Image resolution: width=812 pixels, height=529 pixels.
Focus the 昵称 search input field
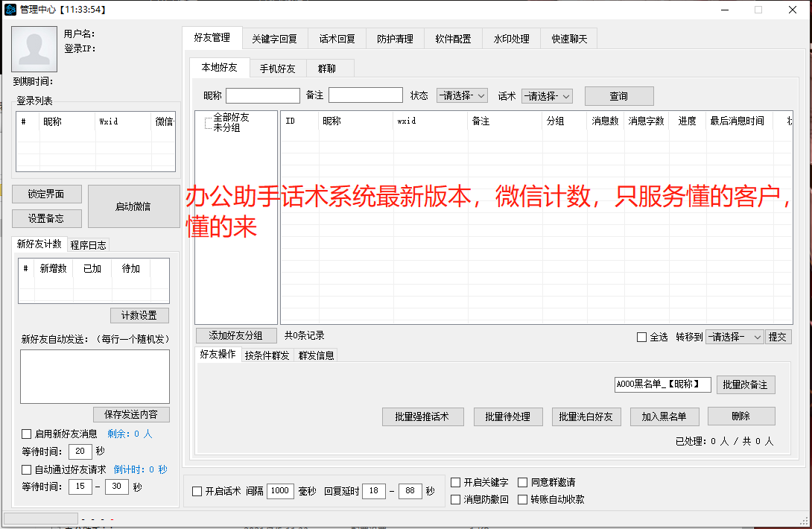[x=263, y=95]
